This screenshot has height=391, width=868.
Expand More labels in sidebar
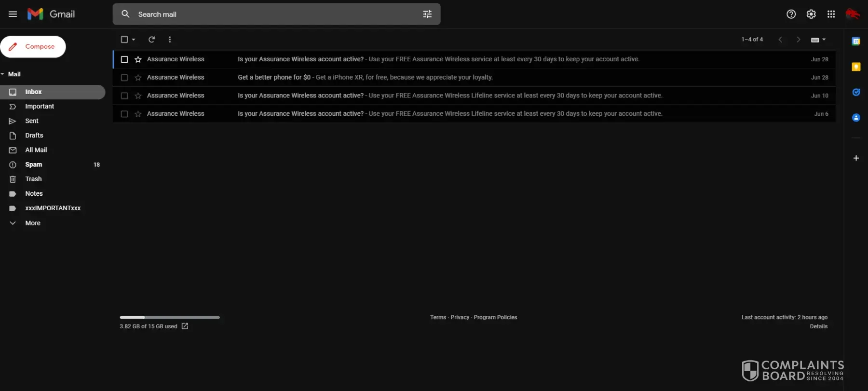pos(33,223)
